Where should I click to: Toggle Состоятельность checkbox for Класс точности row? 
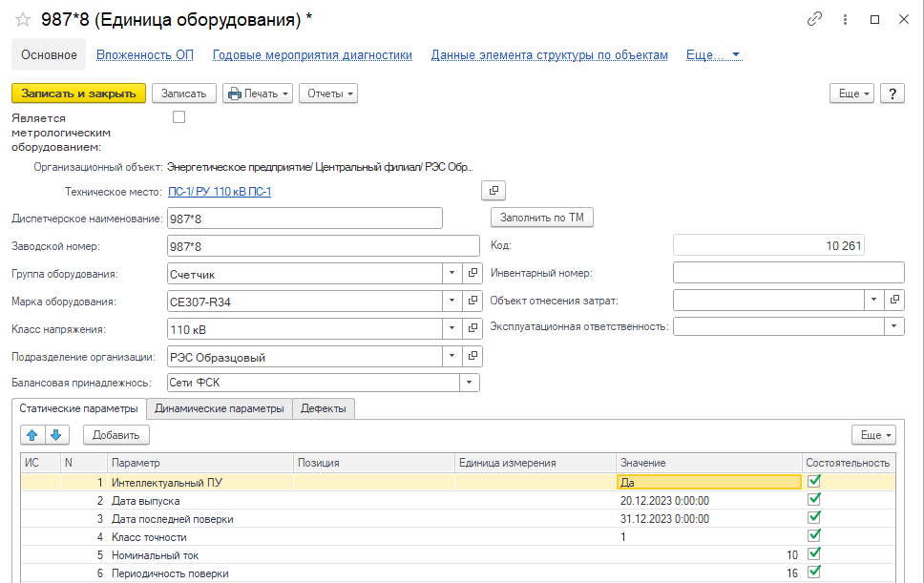pos(814,536)
